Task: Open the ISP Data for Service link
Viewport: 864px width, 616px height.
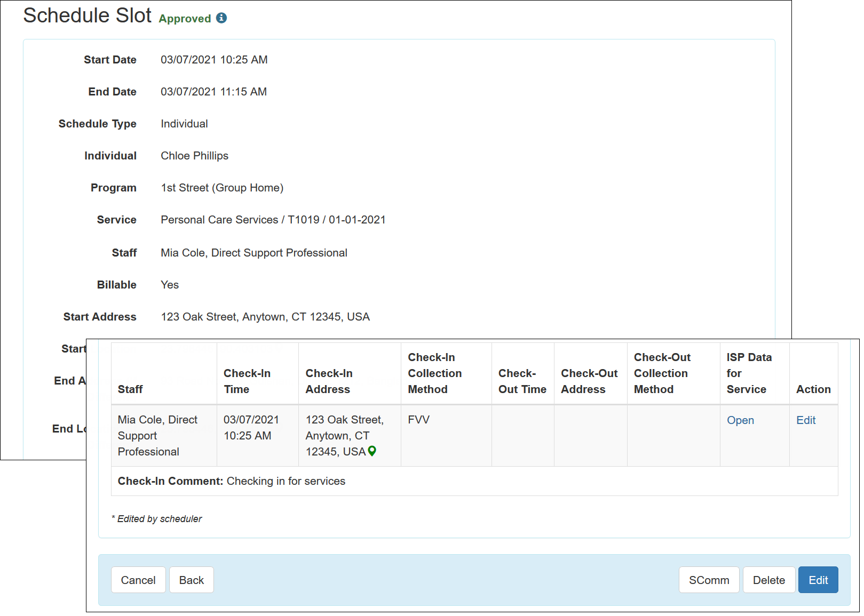Action: pyautogui.click(x=740, y=420)
